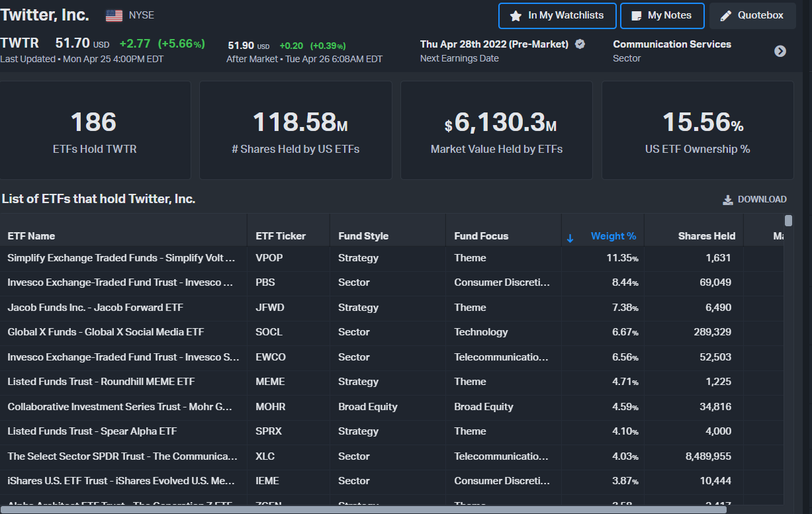The height and width of the screenshot is (514, 812).
Task: Click the US flag icon
Action: click(x=114, y=15)
